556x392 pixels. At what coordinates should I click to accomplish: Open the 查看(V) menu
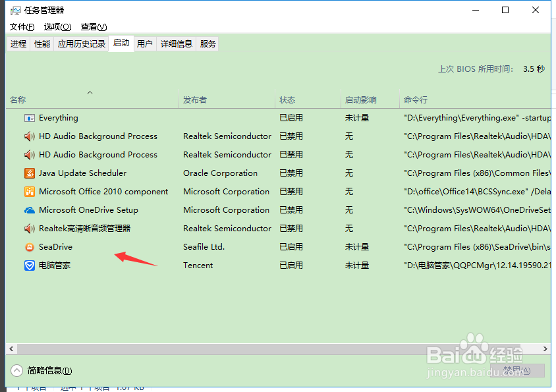point(94,27)
